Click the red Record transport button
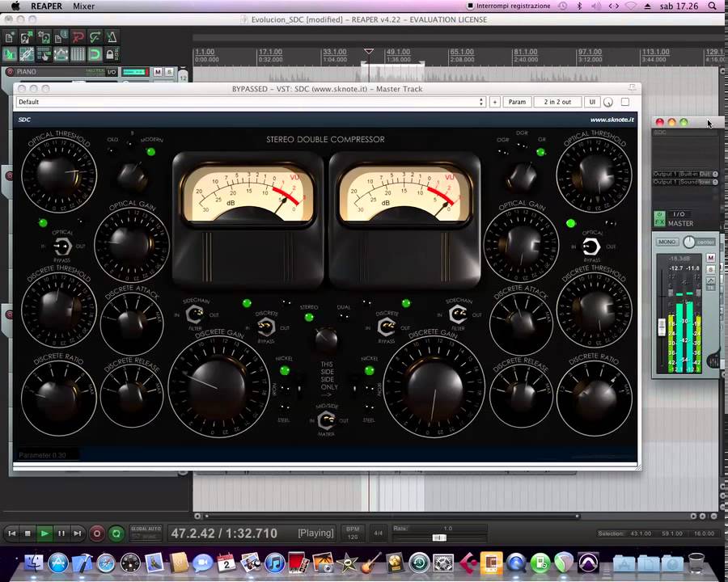 97,533
